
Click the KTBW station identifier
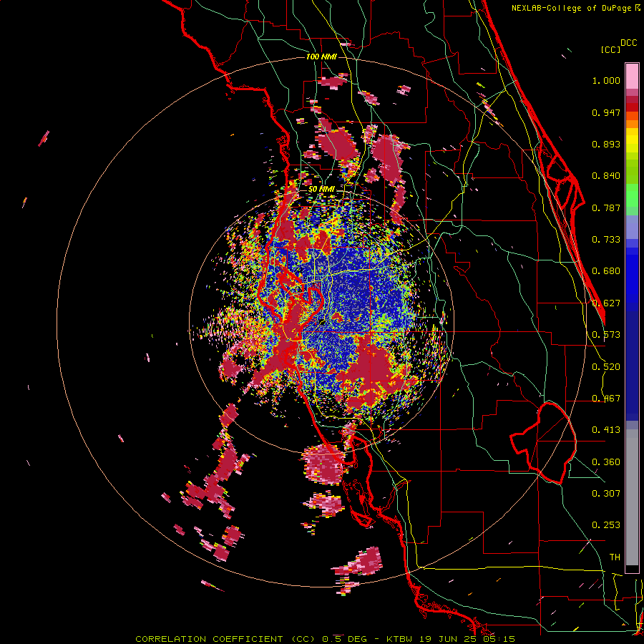401,639
